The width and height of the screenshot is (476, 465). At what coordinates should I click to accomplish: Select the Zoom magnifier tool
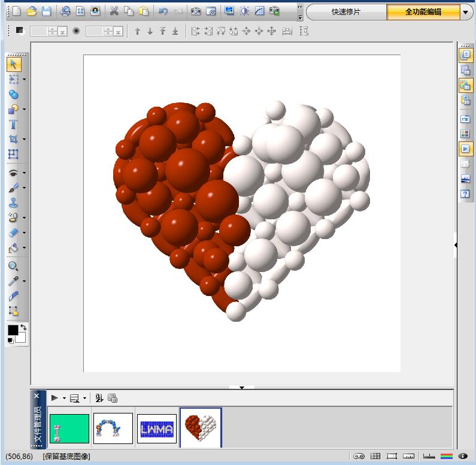click(13, 267)
